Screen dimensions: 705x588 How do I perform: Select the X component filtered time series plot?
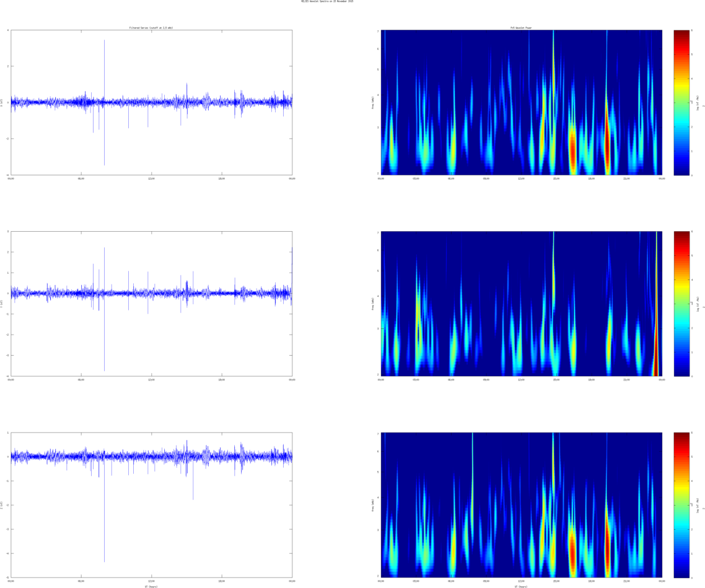coord(152,102)
